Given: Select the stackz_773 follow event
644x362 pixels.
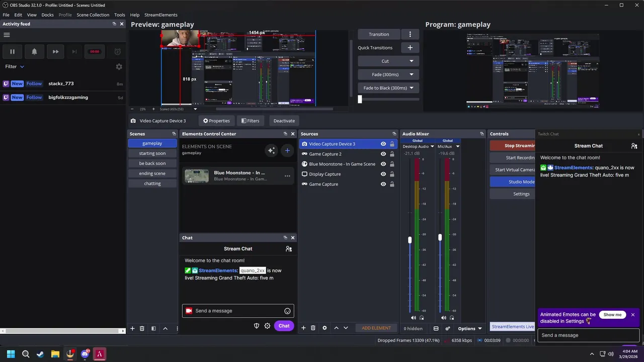Looking at the screenshot, I should 63,83.
